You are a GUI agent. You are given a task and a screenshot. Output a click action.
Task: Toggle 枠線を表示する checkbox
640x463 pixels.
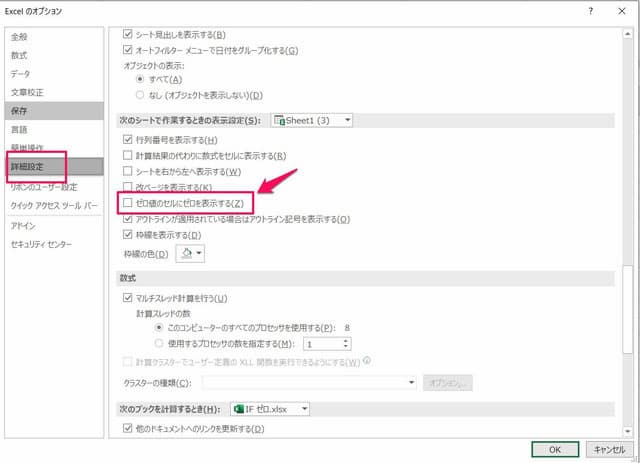[x=128, y=235]
